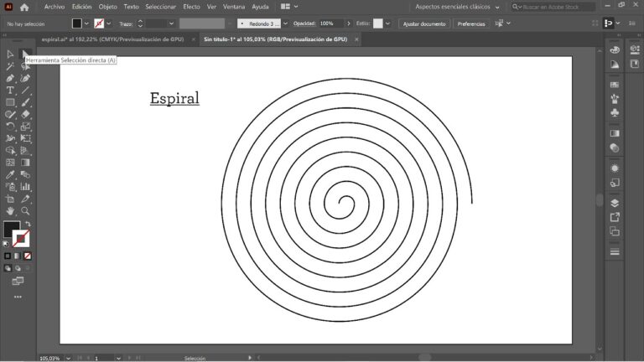Open the Estilo graphic style dropdown
The height and width of the screenshot is (362, 644).
point(387,23)
